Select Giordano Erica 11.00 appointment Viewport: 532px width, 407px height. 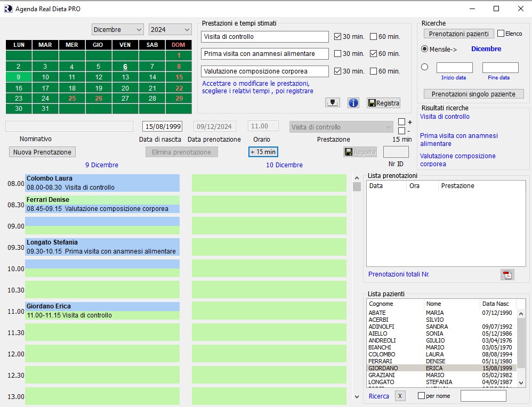click(x=102, y=311)
